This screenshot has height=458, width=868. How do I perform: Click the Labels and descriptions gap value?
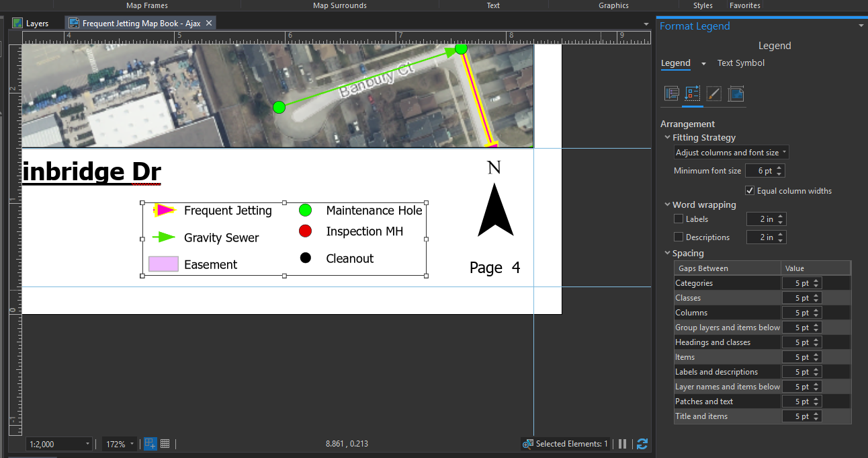801,372
